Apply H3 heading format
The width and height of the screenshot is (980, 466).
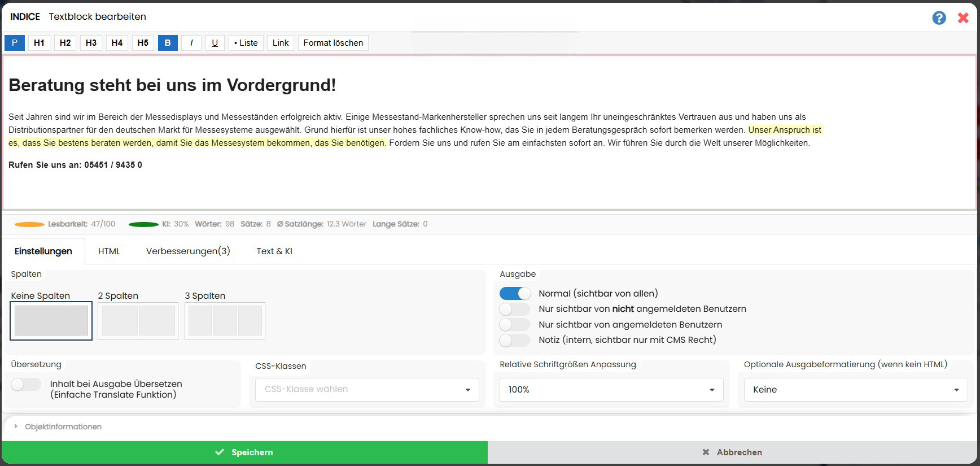click(91, 43)
